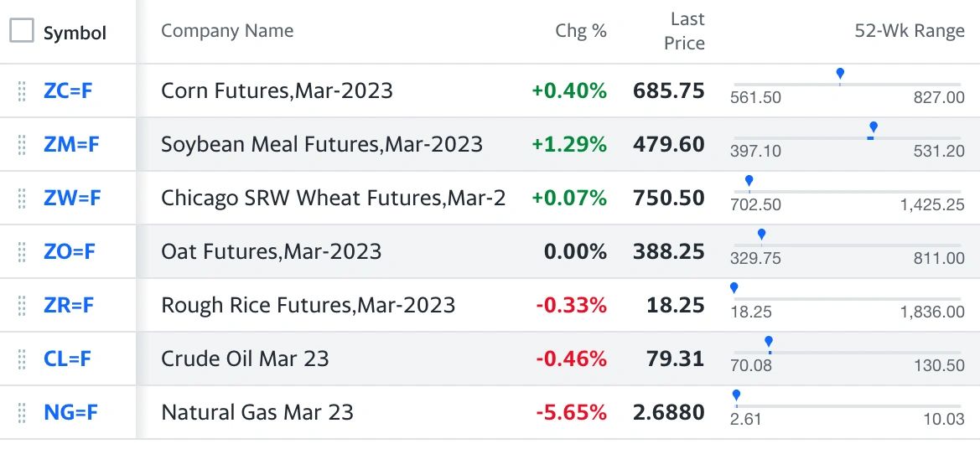Open the ZW=F wheat futures symbol
The width and height of the screenshot is (980, 449).
coord(72,199)
